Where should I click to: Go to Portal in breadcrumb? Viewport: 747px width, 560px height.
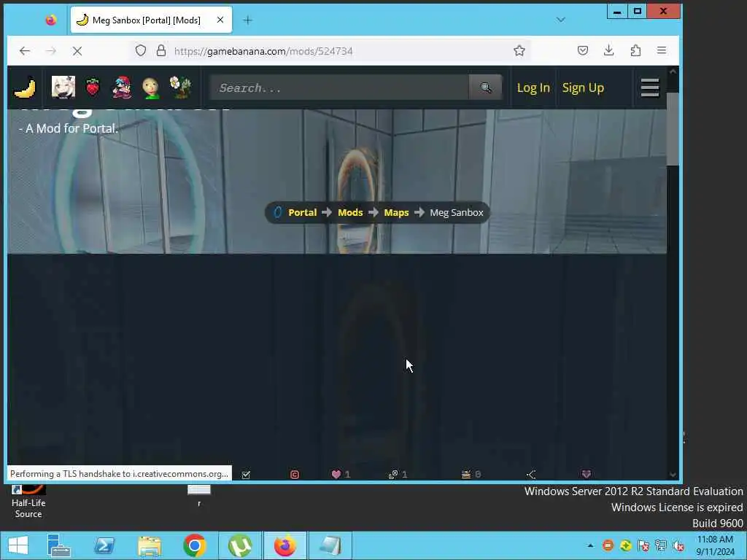302,212
